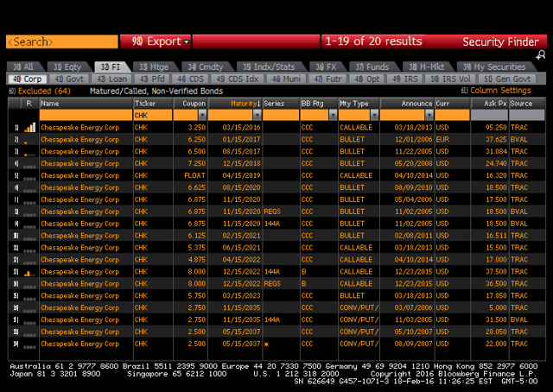The height and width of the screenshot is (392, 553).
Task: Select the Govt sub-tab
Action: [x=69, y=79]
